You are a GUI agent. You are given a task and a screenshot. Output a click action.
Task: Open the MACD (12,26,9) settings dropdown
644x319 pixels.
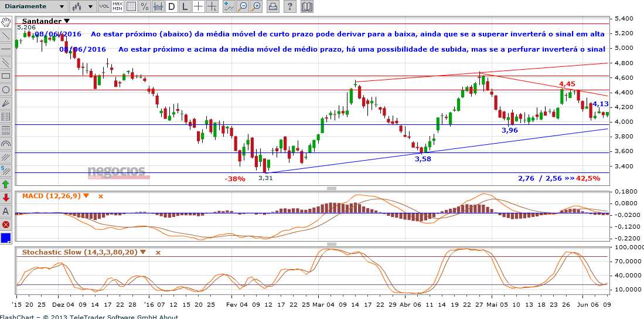(86, 196)
